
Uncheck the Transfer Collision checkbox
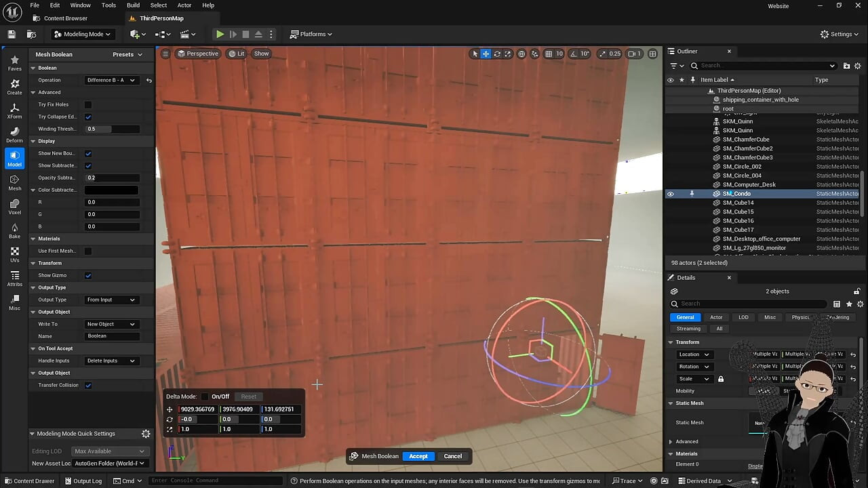coord(88,385)
